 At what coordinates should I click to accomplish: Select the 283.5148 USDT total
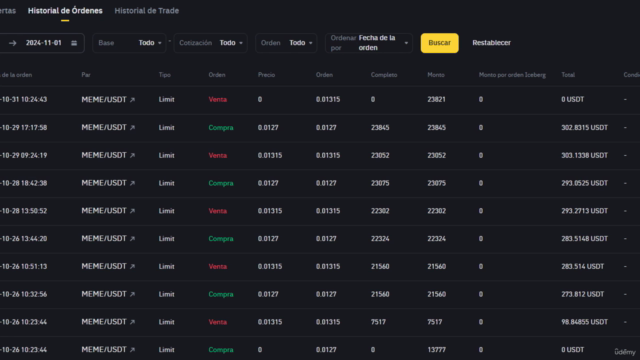point(584,239)
